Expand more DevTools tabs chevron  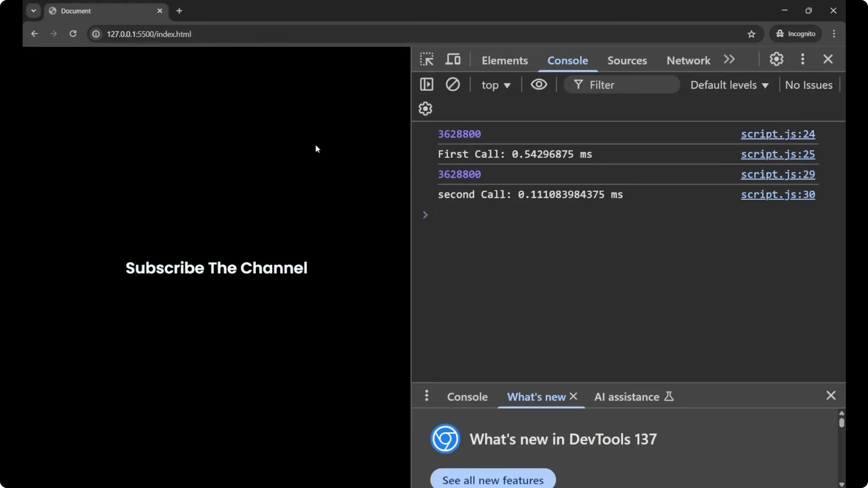(729, 59)
